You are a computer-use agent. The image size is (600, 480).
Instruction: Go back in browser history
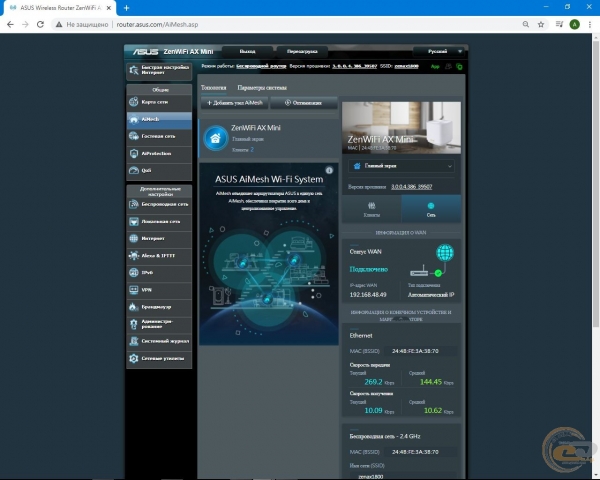(x=10, y=24)
